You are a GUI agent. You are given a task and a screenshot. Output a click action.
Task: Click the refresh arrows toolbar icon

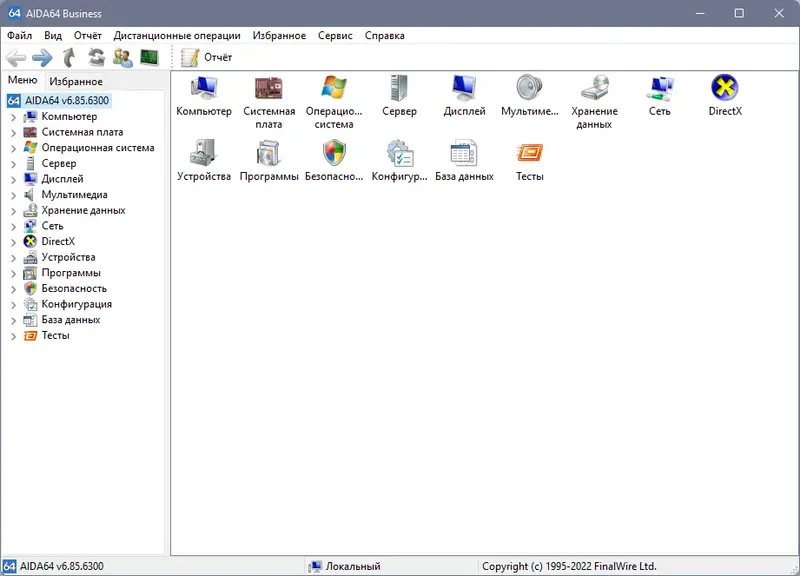[95, 57]
